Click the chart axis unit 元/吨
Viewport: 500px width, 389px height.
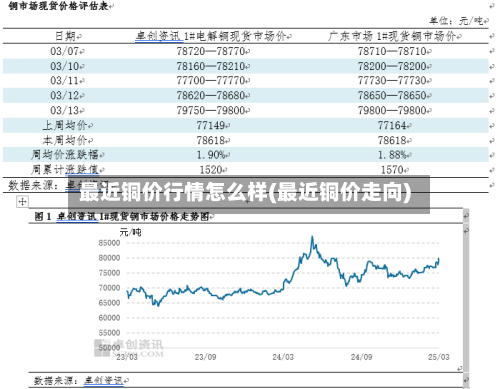(x=130, y=232)
